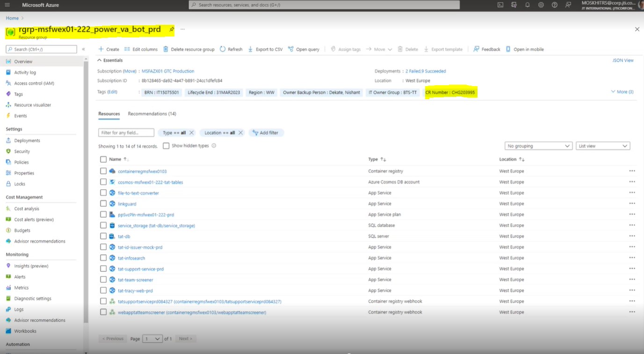Open row options for tat-infosearch

coord(632,258)
